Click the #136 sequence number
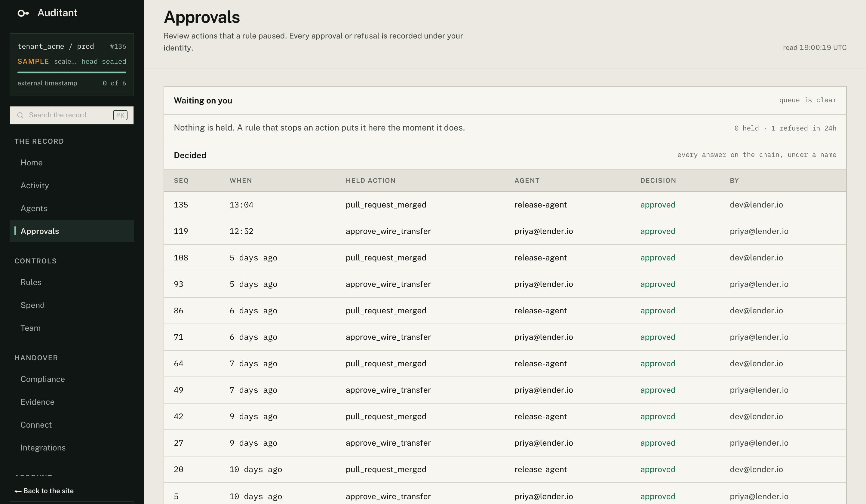This screenshot has width=866, height=504. click(x=118, y=46)
